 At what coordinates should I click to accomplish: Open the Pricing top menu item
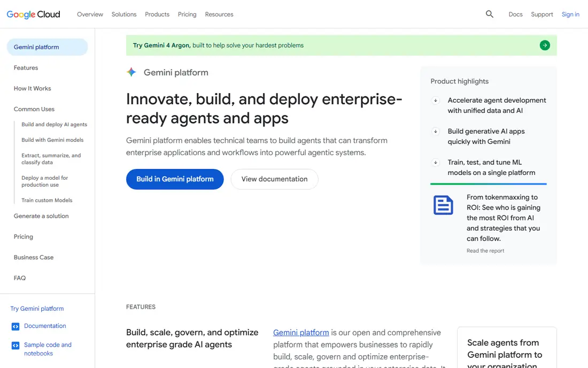[x=187, y=14]
